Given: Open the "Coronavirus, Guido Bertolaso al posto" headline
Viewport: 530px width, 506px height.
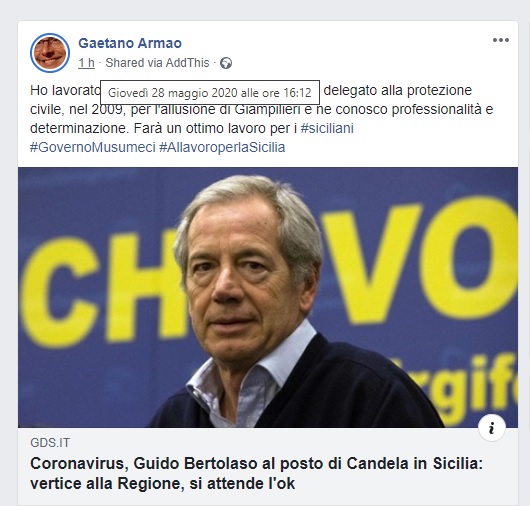Looking at the screenshot, I should 257,464.
